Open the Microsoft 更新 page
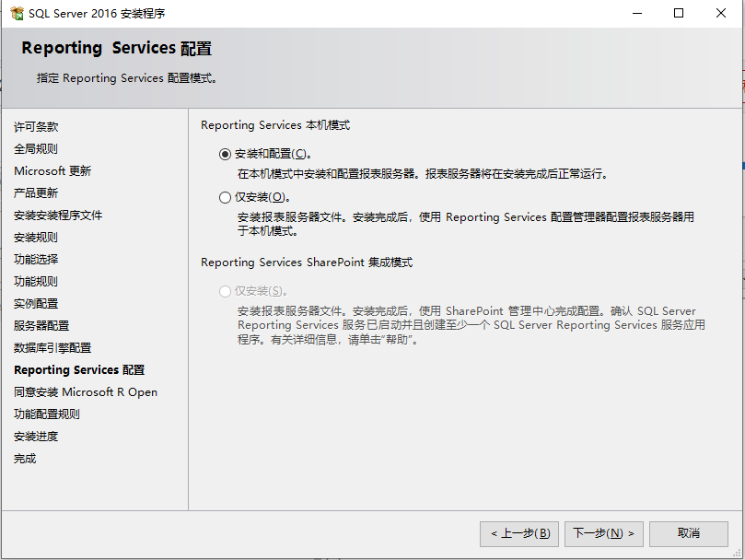The width and height of the screenshot is (745, 560). (x=52, y=170)
